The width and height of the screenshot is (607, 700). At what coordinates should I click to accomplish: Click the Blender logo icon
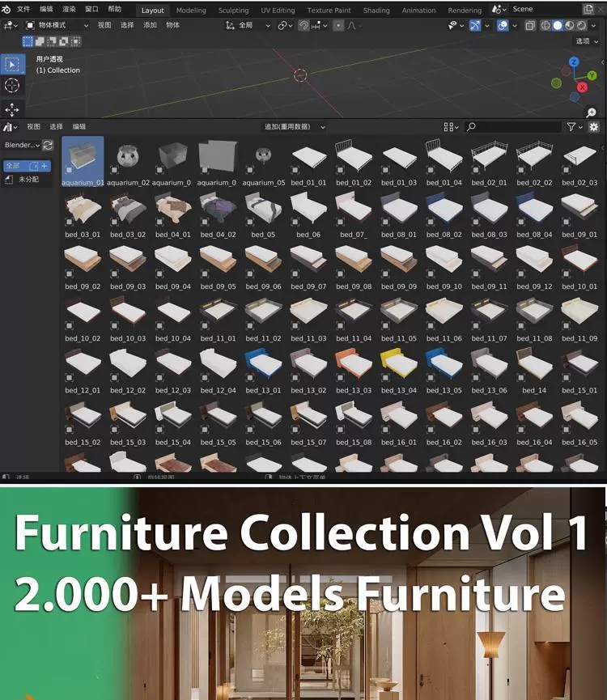pos(6,9)
